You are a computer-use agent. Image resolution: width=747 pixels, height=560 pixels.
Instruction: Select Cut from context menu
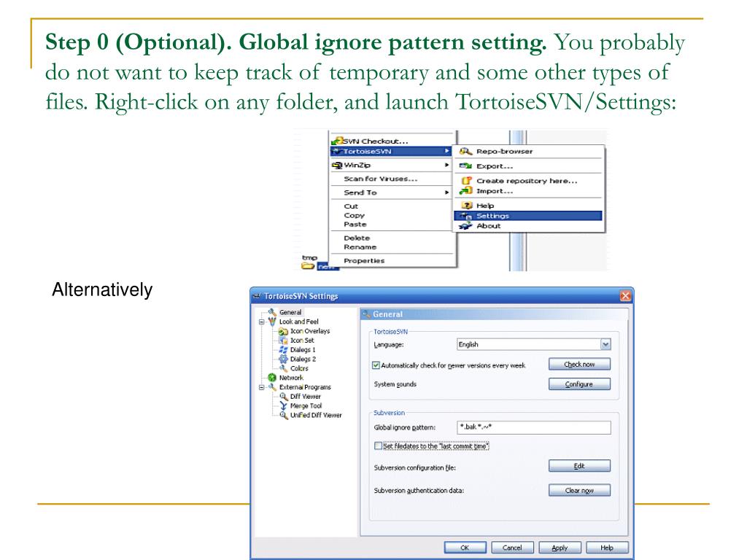tap(351, 206)
